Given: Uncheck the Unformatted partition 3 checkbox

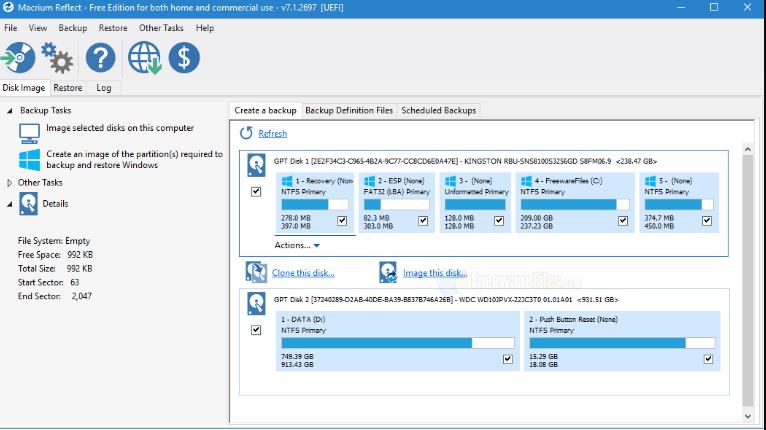Looking at the screenshot, I should click(499, 221).
